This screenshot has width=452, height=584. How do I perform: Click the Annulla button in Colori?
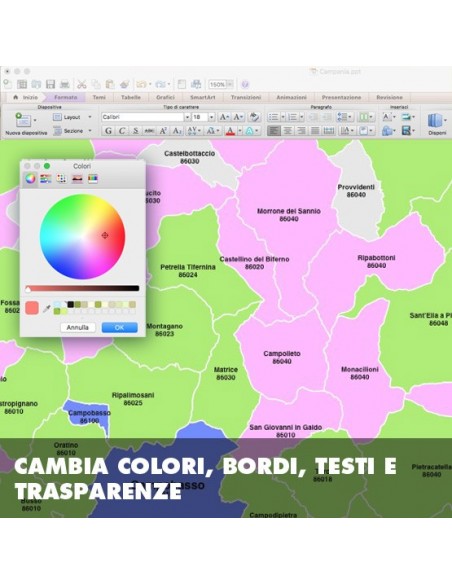77,327
